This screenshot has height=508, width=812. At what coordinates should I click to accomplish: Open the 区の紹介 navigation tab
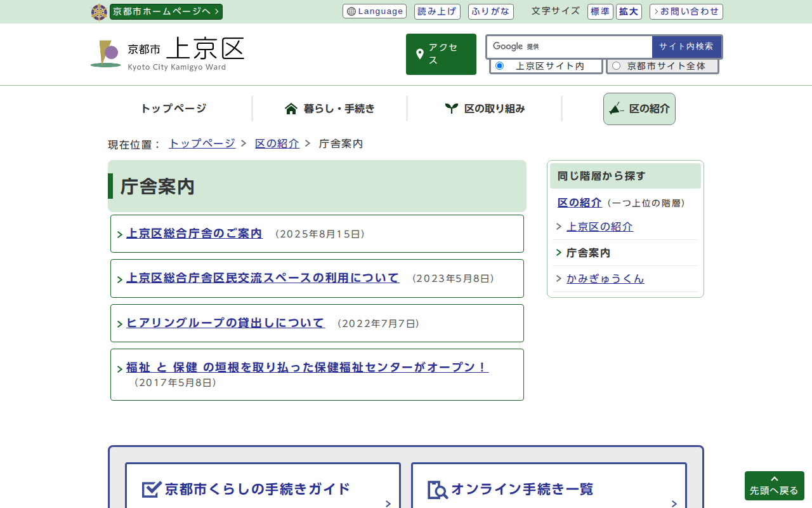click(x=639, y=109)
